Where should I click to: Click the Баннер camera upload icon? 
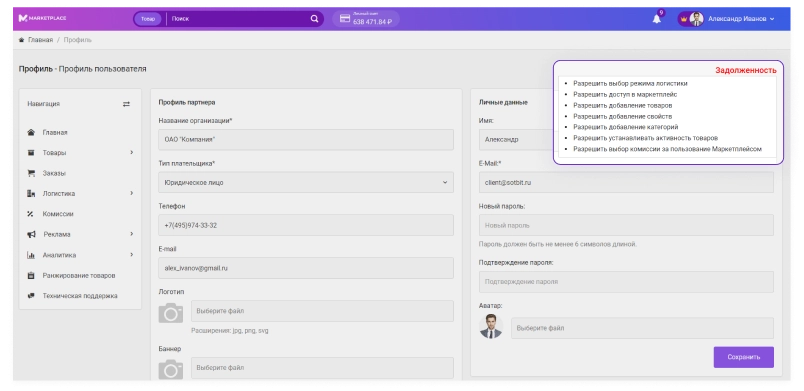pyautogui.click(x=171, y=369)
